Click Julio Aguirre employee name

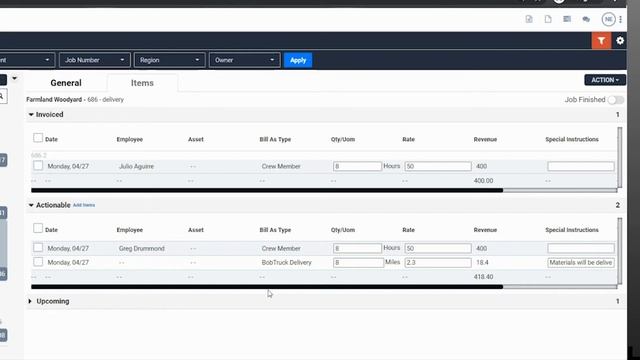click(x=136, y=166)
